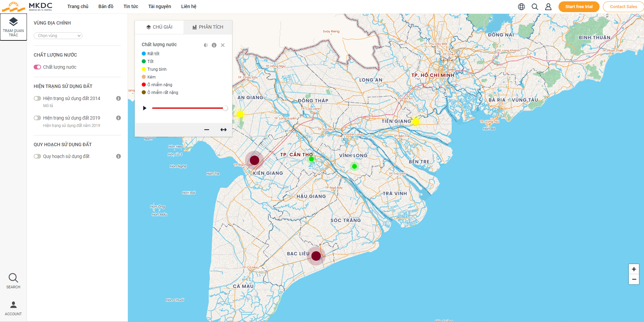Toggle legend opacity icon for Chất lượng nước

pyautogui.click(x=206, y=45)
